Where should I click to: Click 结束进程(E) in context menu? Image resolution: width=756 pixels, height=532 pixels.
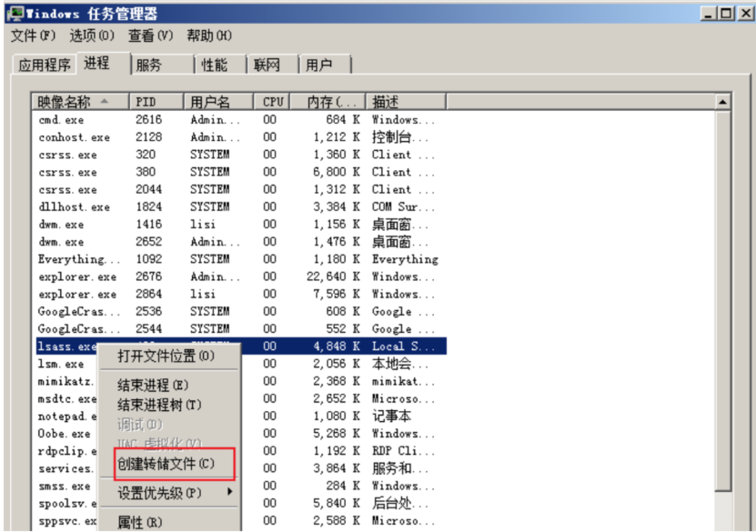pyautogui.click(x=153, y=386)
